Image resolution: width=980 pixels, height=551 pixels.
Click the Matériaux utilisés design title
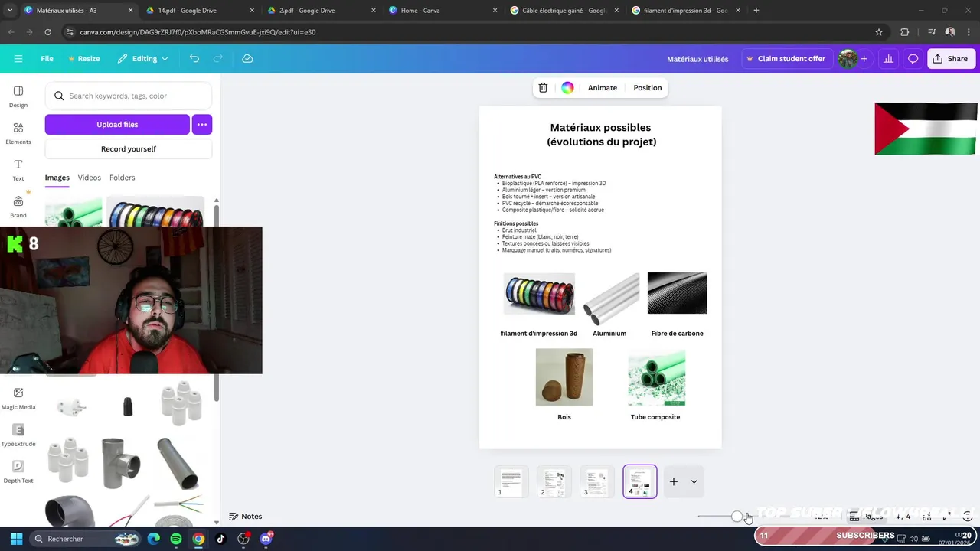[x=697, y=59]
